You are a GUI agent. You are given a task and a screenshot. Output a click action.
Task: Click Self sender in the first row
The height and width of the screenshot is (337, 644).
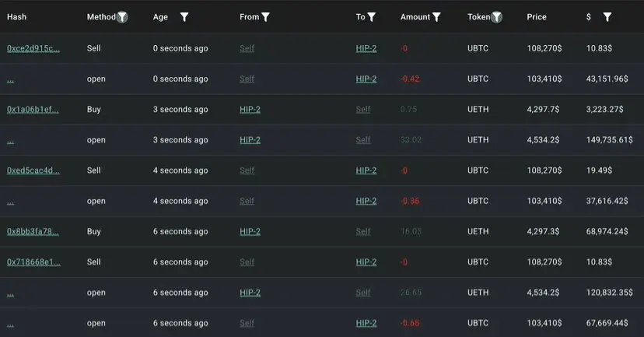tap(247, 48)
